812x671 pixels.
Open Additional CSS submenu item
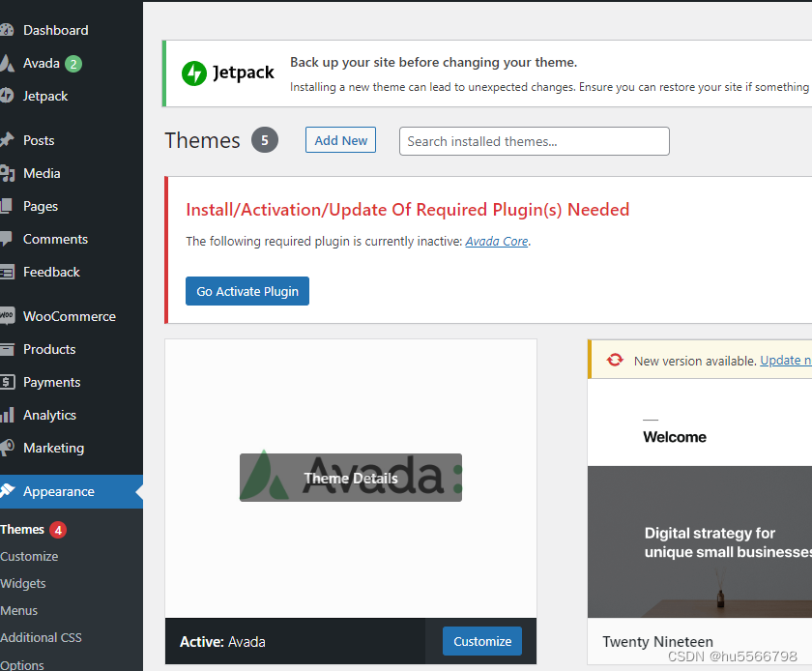tap(41, 637)
